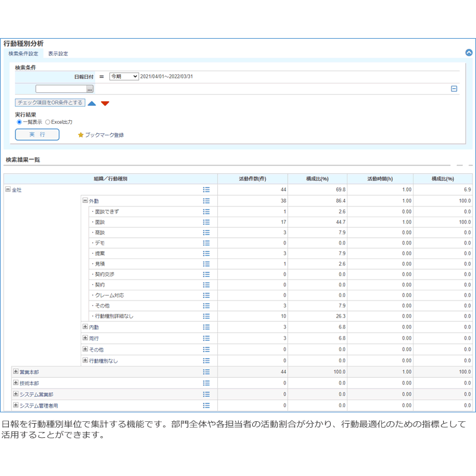Click the blue up triangle icon

pos(92,104)
